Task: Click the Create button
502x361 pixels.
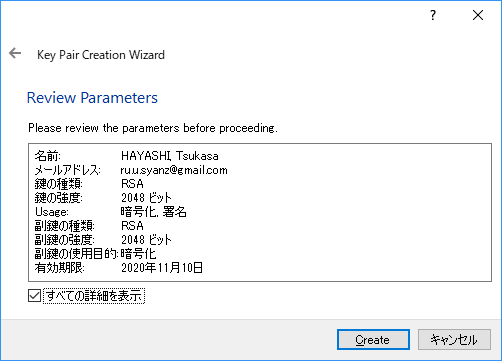Action: point(373,340)
